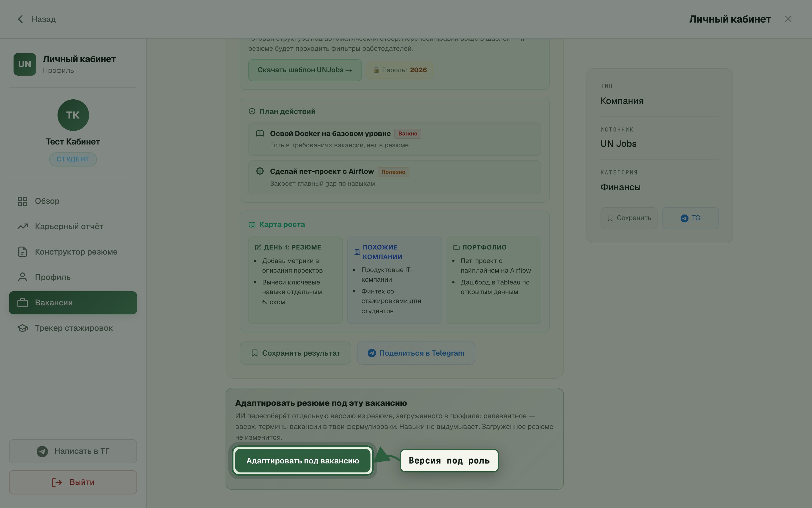The height and width of the screenshot is (508, 812).
Task: Click the gear icon beside Airflow pet-project
Action: pos(260,171)
